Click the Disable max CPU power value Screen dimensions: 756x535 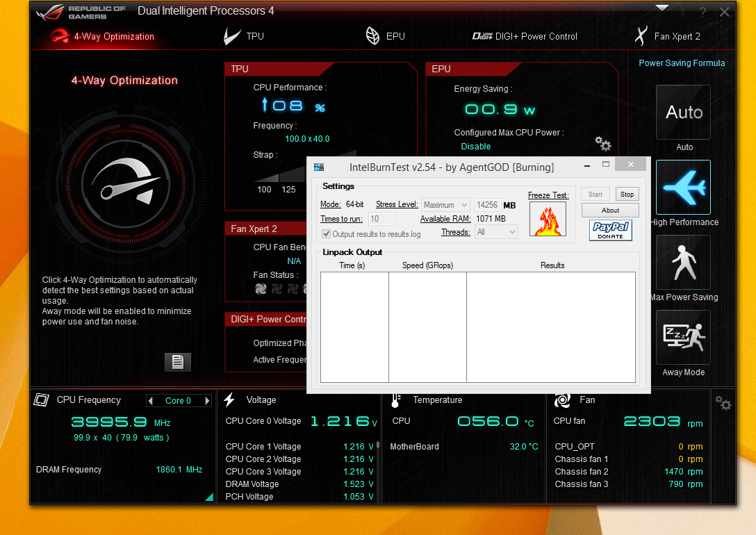pos(476,147)
